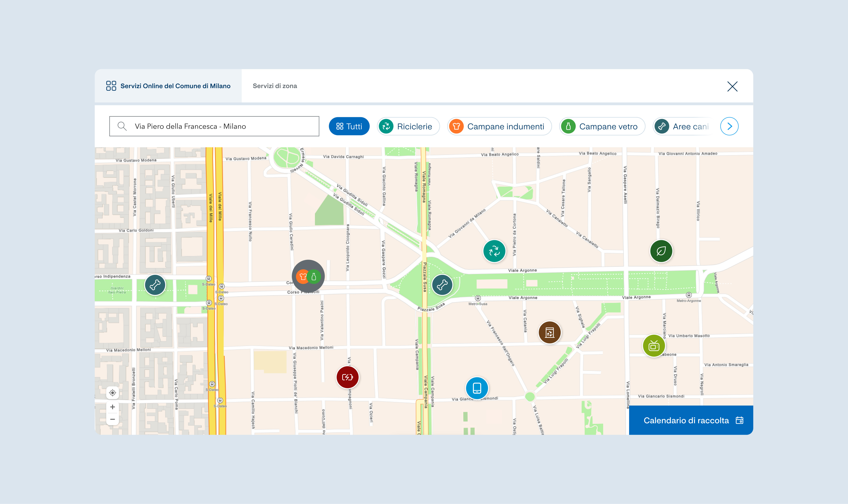
Task: Toggle the Riciclerie filter
Action: (408, 126)
